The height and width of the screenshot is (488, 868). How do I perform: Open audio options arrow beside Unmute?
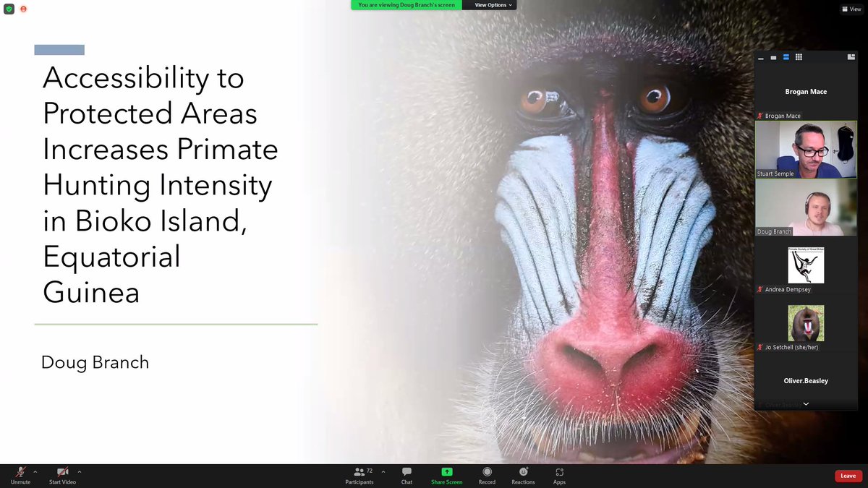click(x=35, y=471)
